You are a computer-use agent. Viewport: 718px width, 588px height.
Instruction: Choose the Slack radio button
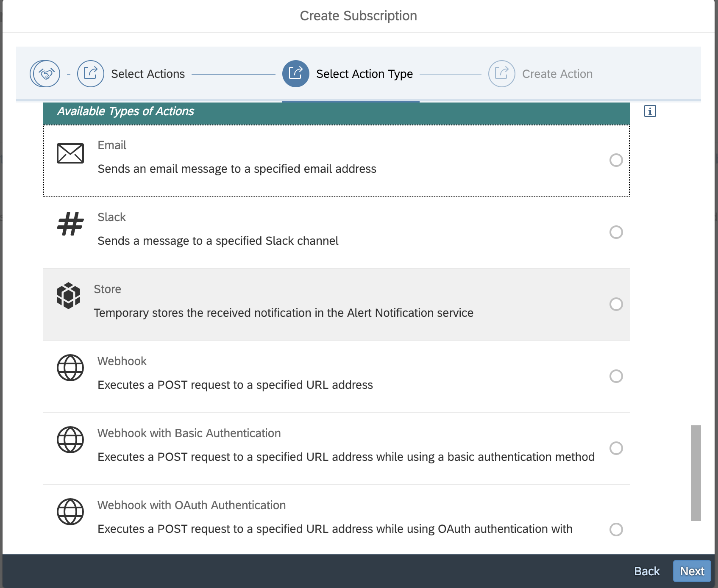pos(616,232)
